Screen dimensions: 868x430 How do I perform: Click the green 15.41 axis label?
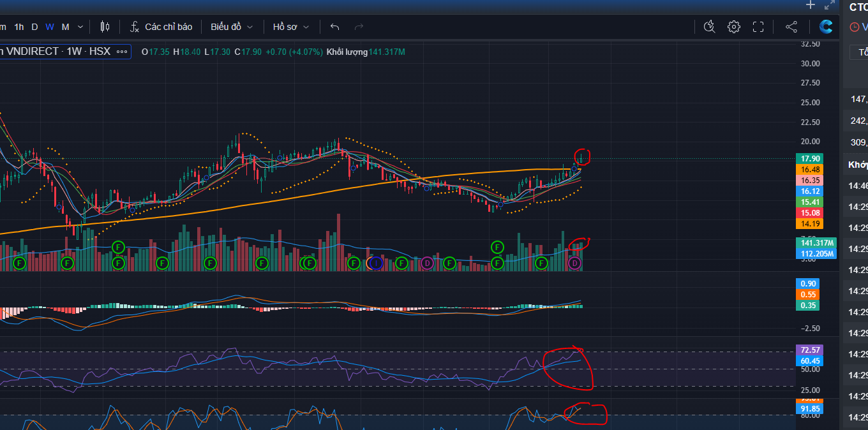(809, 202)
